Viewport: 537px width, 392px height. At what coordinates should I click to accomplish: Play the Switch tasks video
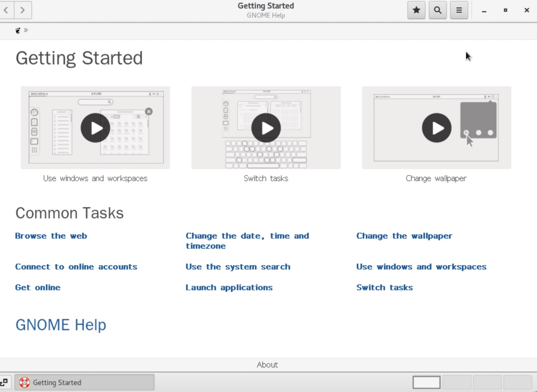(266, 128)
